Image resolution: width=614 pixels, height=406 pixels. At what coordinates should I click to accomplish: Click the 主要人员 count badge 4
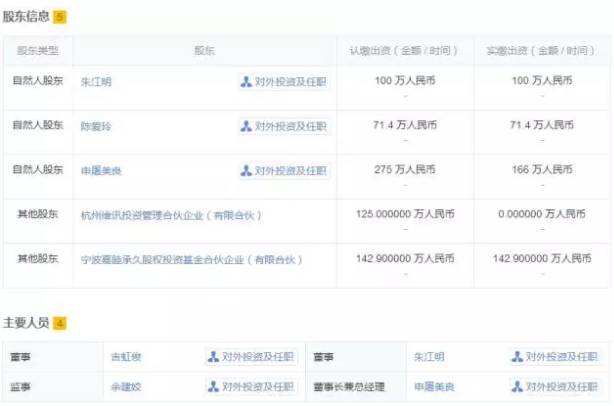pos(59,323)
